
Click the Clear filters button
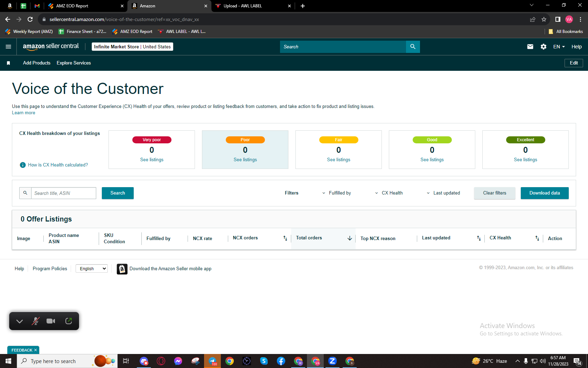[x=495, y=193]
